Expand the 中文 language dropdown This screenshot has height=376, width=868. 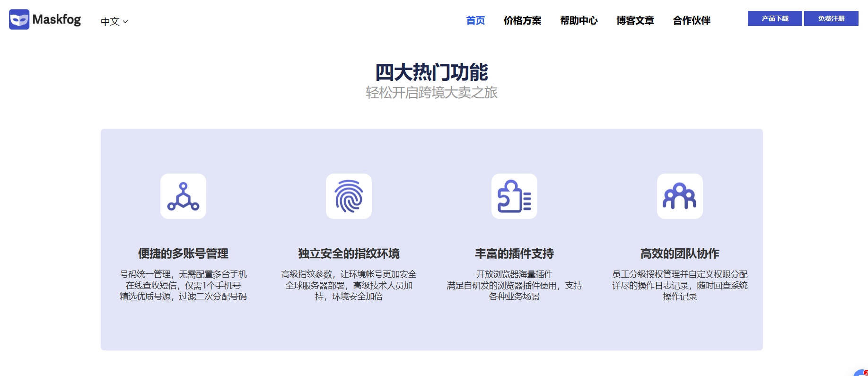click(x=114, y=22)
